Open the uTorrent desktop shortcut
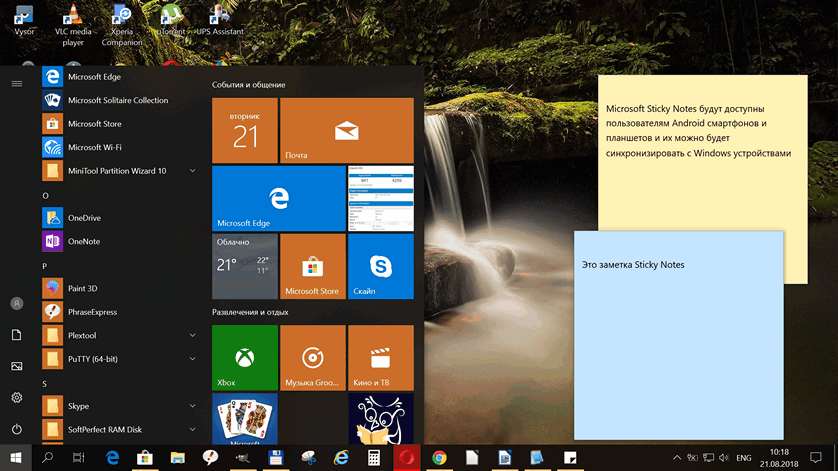Viewport: 838px width, 471px height. pyautogui.click(x=170, y=20)
